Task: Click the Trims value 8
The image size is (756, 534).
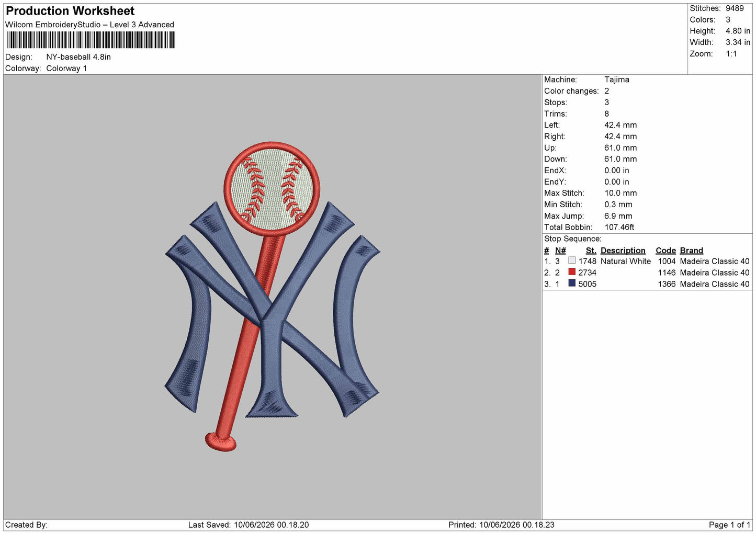Action: (607, 113)
